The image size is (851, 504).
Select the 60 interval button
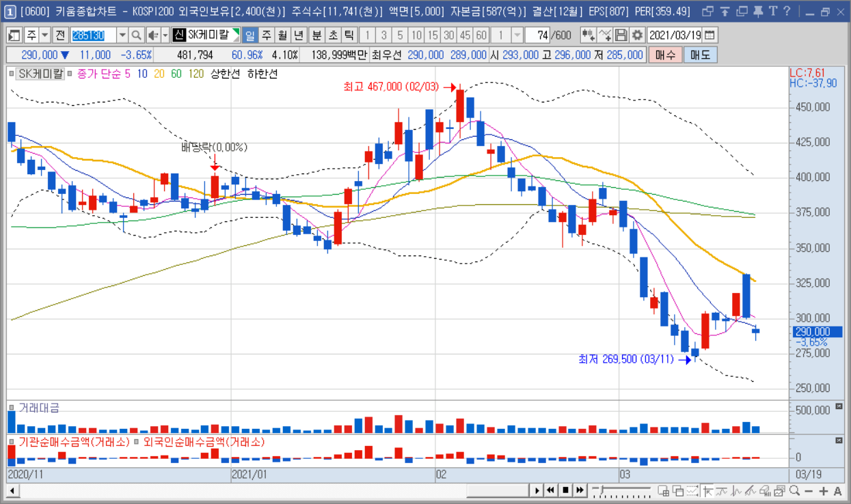coord(481,36)
